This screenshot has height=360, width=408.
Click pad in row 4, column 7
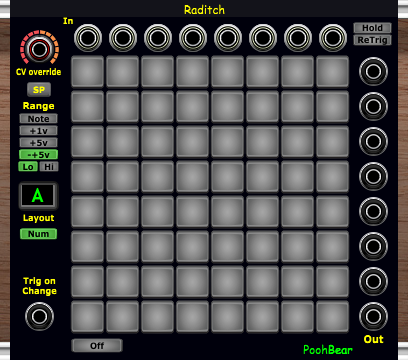297,176
